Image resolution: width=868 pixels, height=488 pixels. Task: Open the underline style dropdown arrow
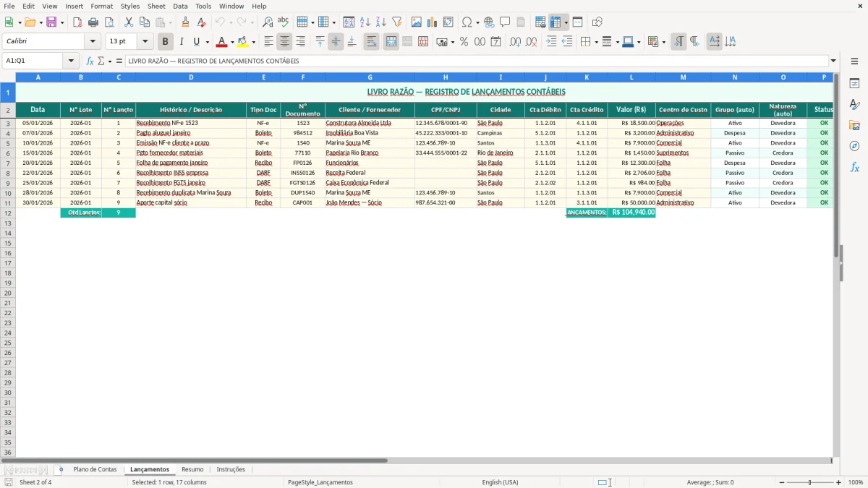tap(207, 42)
